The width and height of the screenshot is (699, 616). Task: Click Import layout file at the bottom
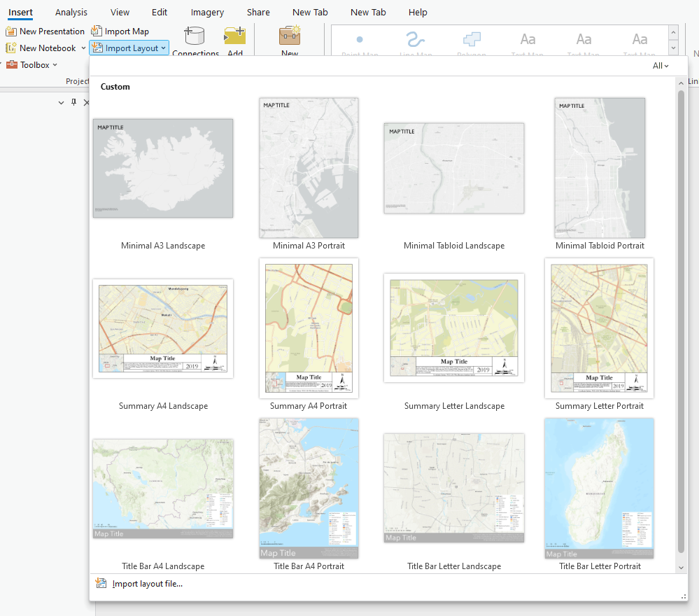147,582
